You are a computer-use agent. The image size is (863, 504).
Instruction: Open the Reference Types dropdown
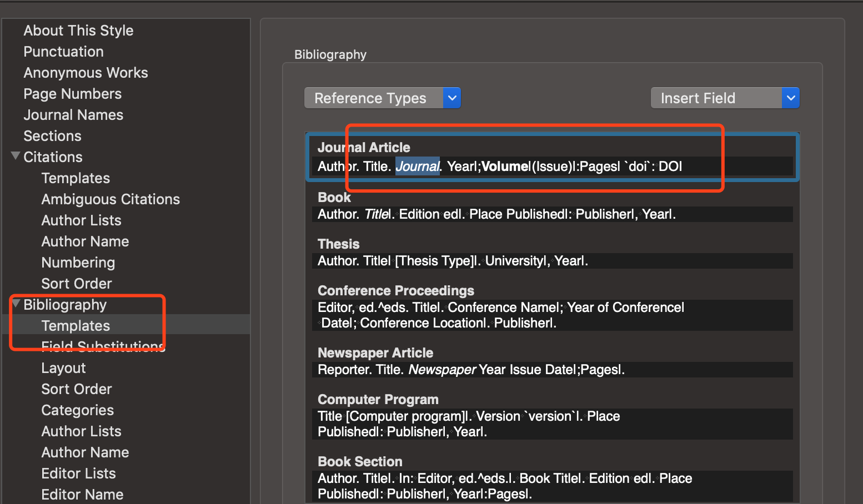coord(383,98)
